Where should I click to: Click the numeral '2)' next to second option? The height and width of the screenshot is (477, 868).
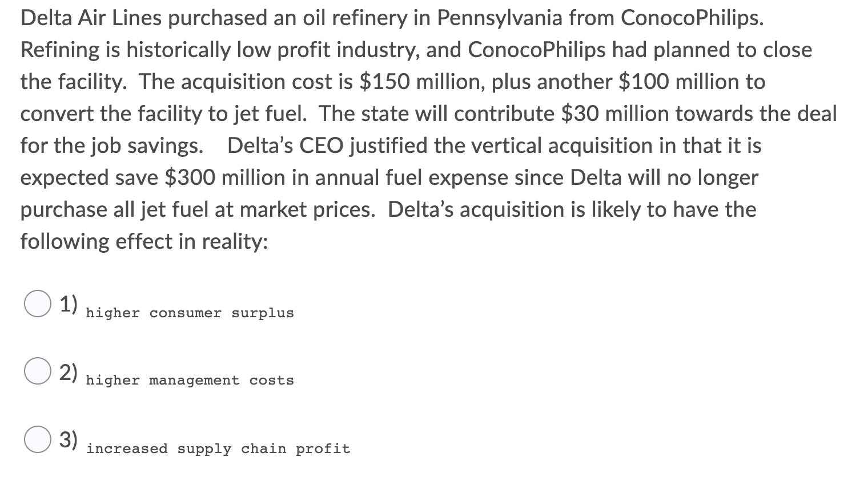(x=69, y=371)
